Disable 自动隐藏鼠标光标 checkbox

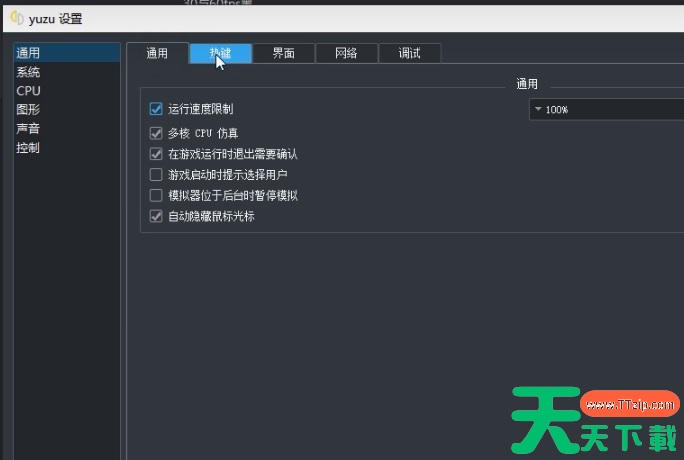pyautogui.click(x=156, y=216)
